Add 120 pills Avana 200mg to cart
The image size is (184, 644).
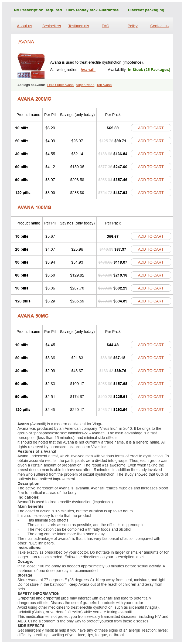(x=151, y=193)
